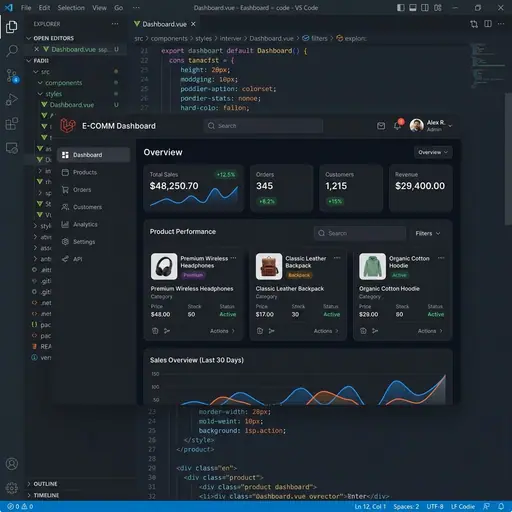Close Dashboard.vue in Open Editors list

37,49
